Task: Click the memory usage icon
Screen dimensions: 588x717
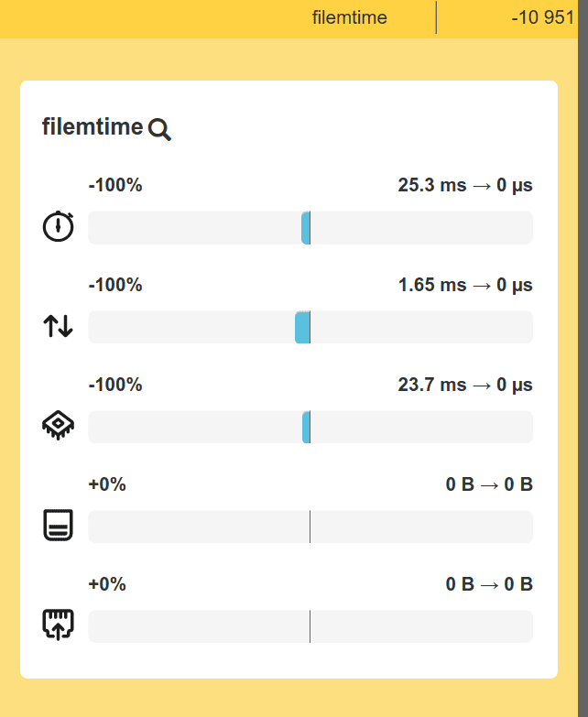Action: (59, 526)
